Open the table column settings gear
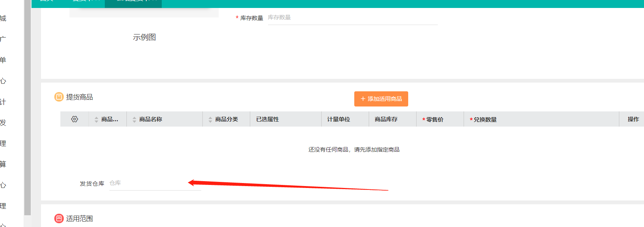 point(74,119)
